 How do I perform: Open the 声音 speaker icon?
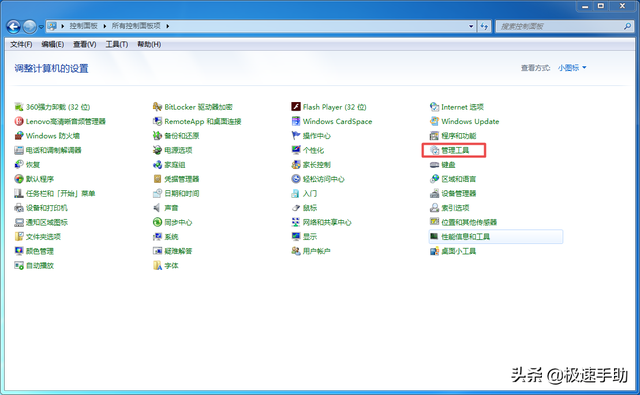[157, 208]
